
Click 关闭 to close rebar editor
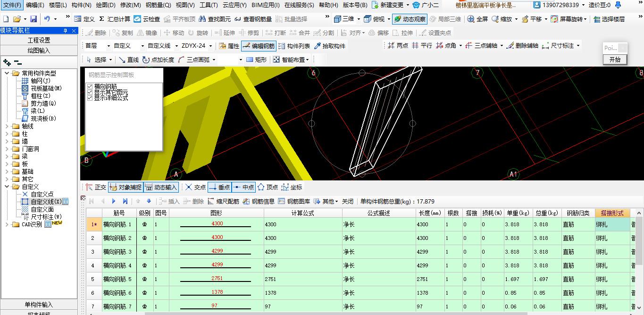(348, 201)
